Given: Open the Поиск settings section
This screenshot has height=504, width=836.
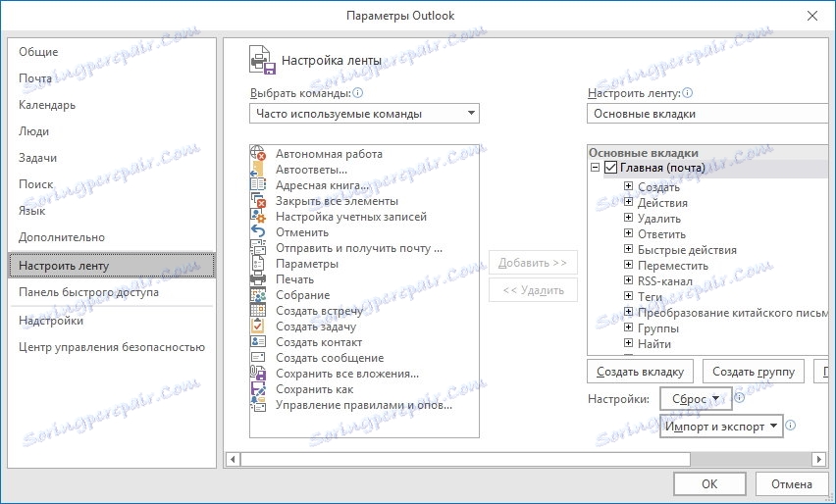Looking at the screenshot, I should point(35,184).
